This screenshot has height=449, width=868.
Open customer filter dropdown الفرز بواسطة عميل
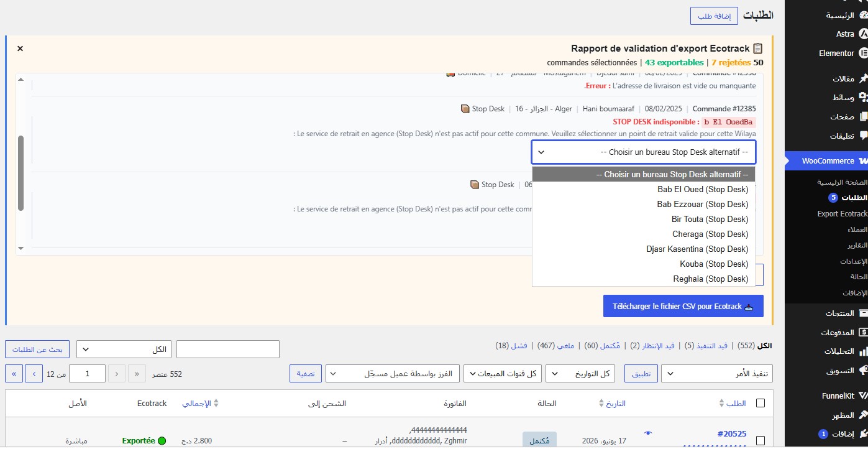[393, 374]
